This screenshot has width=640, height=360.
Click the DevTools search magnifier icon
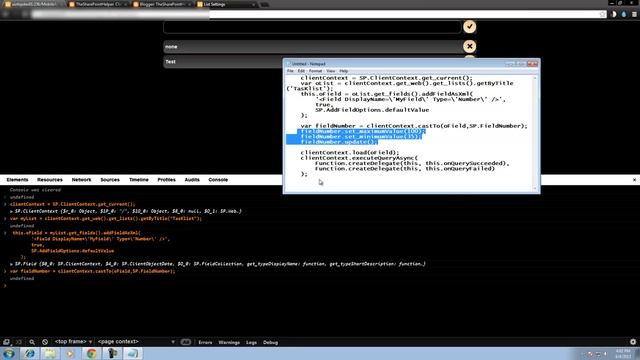[x=32, y=342]
